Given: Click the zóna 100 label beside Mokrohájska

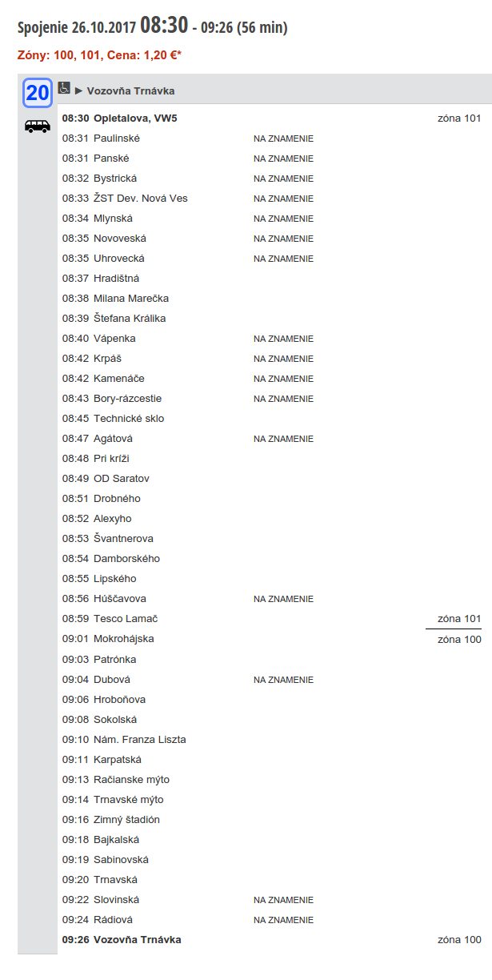Looking at the screenshot, I should pyautogui.click(x=459, y=639).
